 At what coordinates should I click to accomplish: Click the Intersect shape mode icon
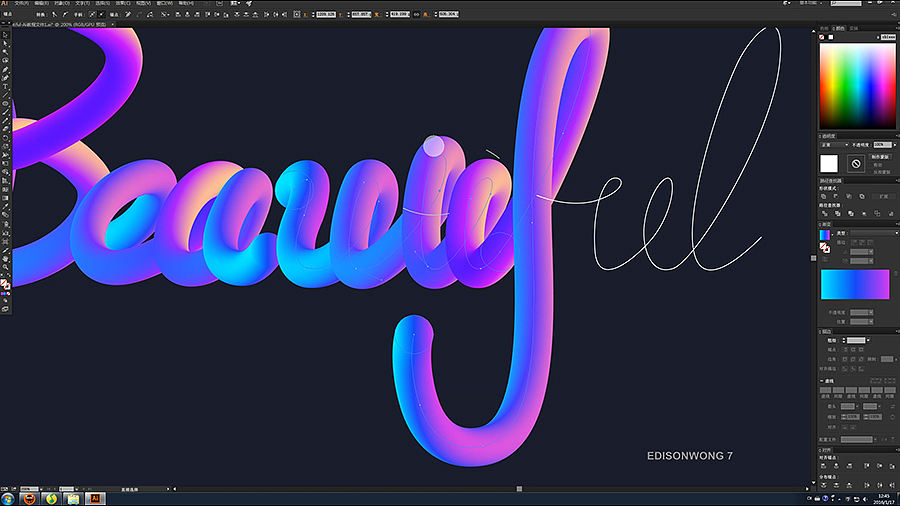coord(849,196)
